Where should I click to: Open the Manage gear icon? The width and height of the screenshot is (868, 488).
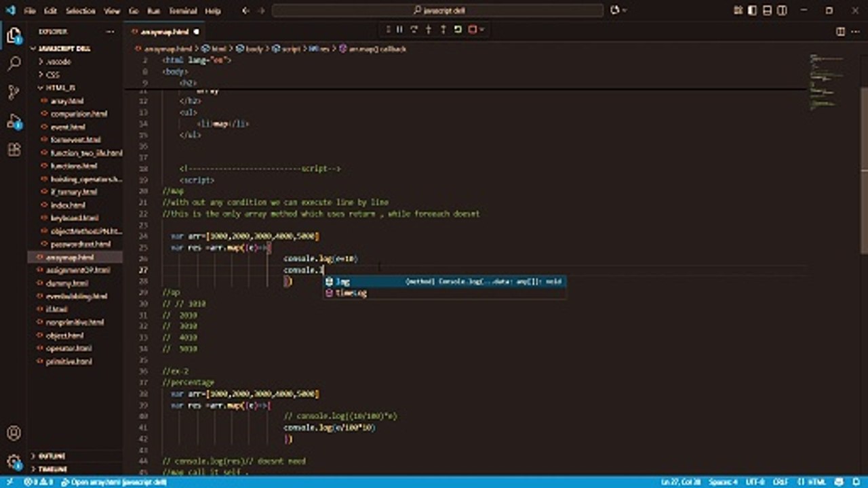(14, 462)
